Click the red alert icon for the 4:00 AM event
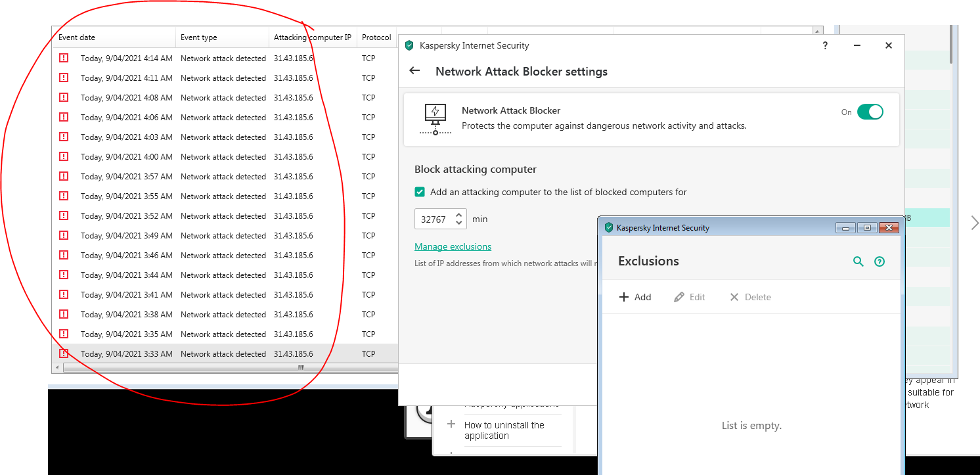The image size is (980, 475). [64, 156]
